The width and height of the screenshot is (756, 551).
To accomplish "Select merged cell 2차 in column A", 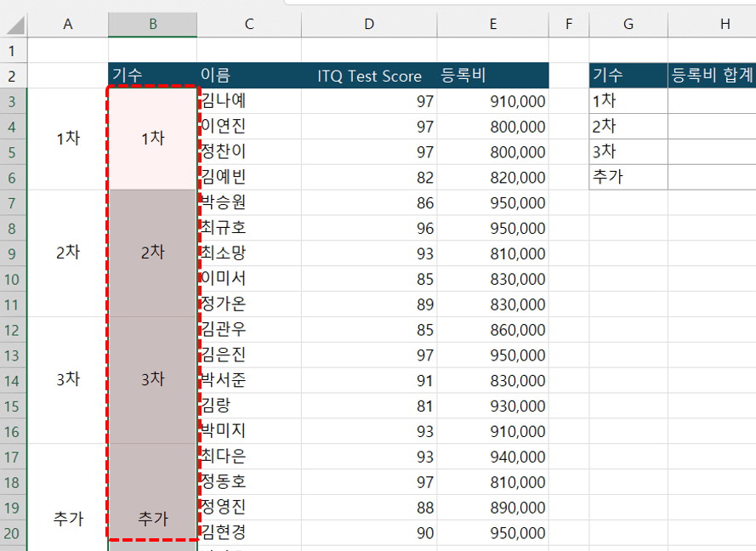I will point(68,253).
